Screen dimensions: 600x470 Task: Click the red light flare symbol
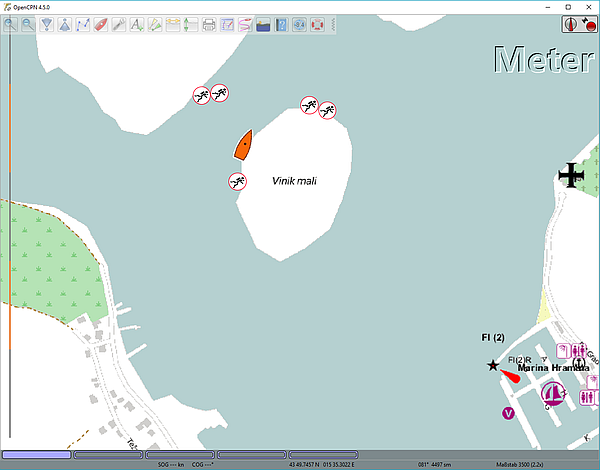tap(510, 376)
